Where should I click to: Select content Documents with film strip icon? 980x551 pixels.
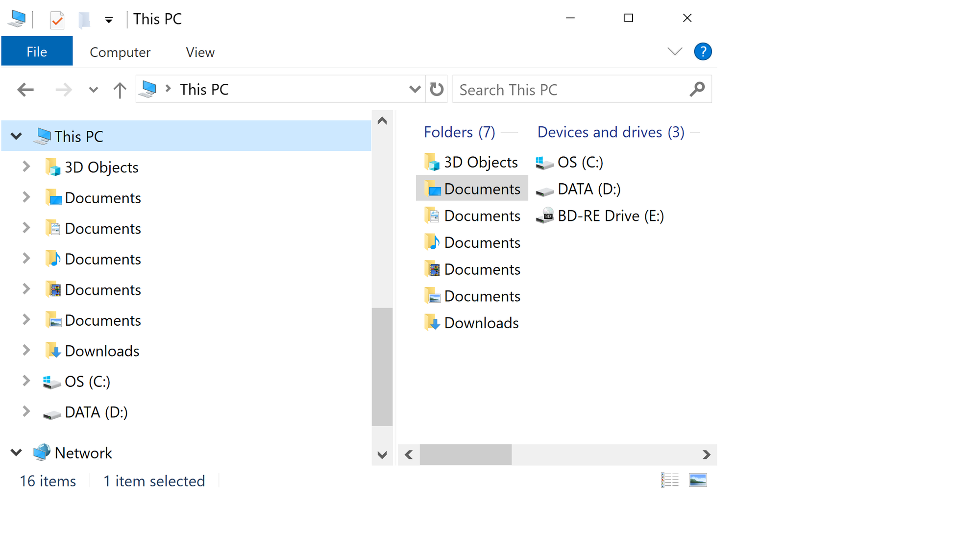pyautogui.click(x=472, y=269)
